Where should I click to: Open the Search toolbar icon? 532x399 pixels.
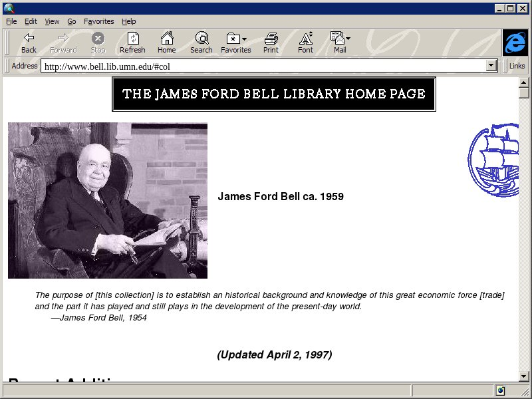201,39
